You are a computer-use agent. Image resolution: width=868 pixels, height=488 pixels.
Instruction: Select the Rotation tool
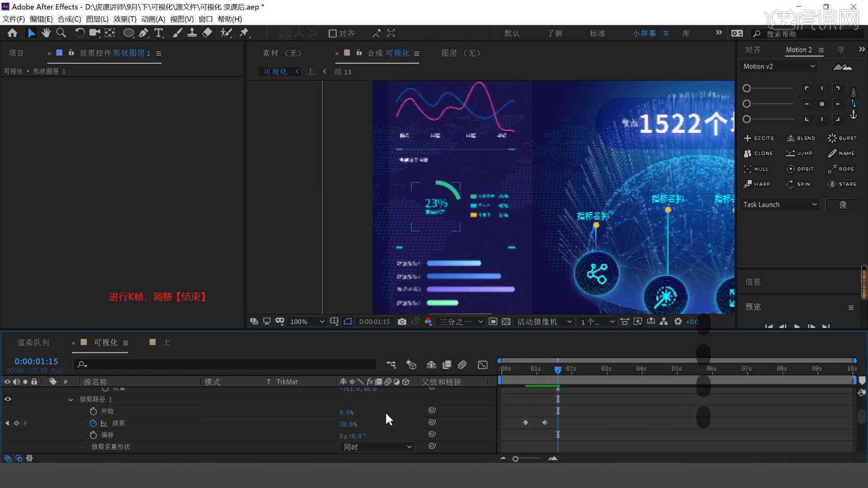[x=80, y=33]
